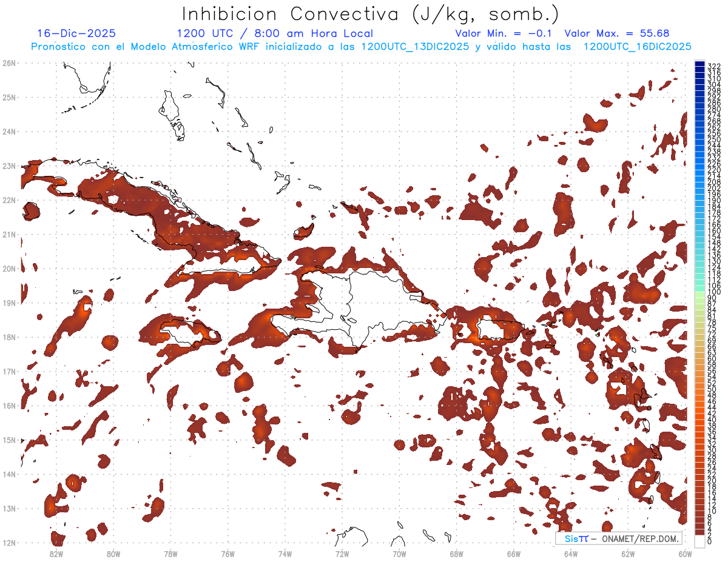This screenshot has height=562, width=728.
Task: Click the 'Sisπ – ONAMET/REP.DOM.' credit box
Action: 619,539
